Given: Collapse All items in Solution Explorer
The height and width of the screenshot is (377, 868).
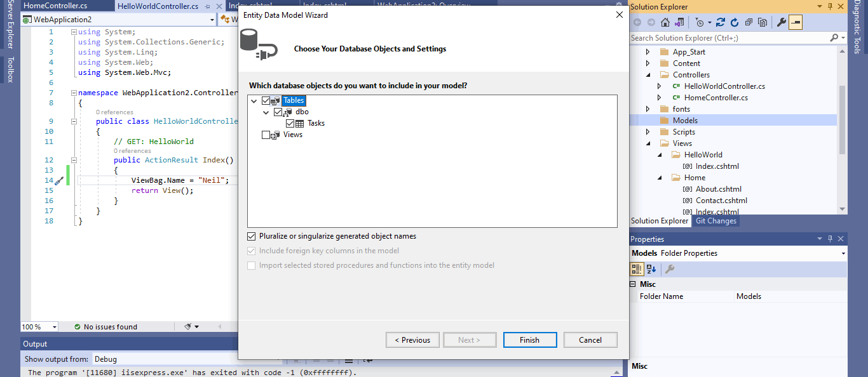Looking at the screenshot, I should (749, 22).
